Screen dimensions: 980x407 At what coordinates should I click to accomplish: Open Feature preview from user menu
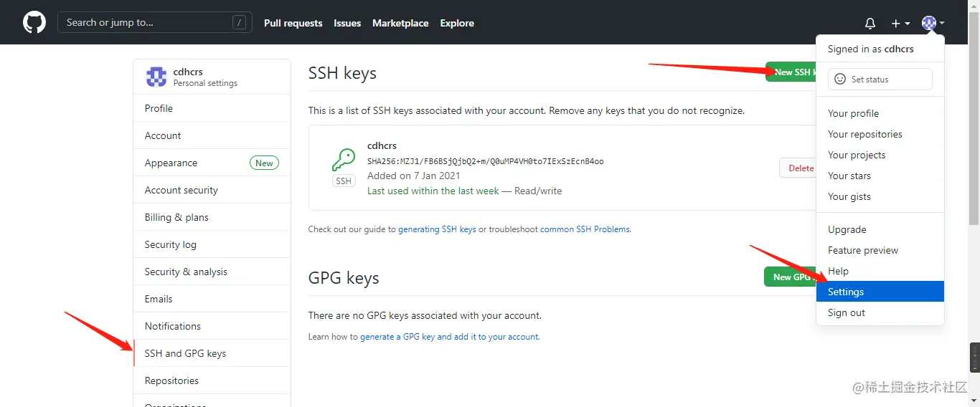click(880, 250)
